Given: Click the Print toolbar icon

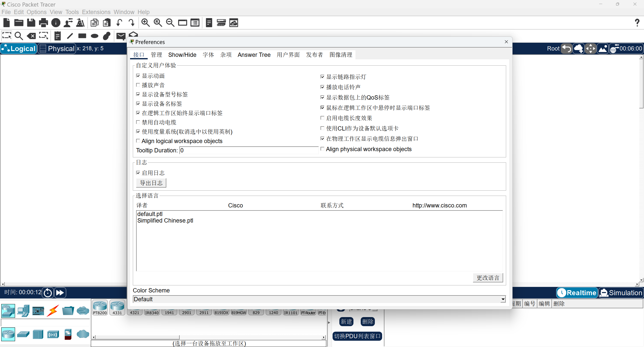Looking at the screenshot, I should [x=44, y=23].
